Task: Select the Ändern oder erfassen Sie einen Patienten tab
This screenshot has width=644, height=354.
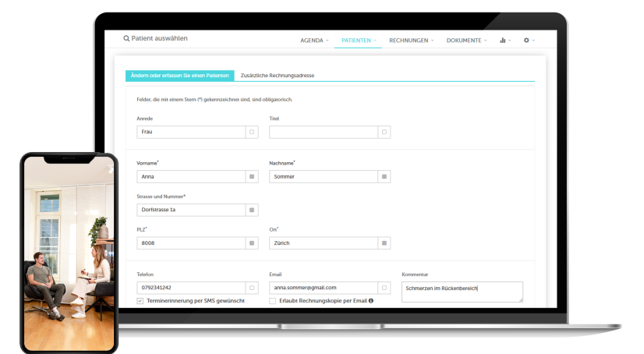Action: click(x=179, y=76)
